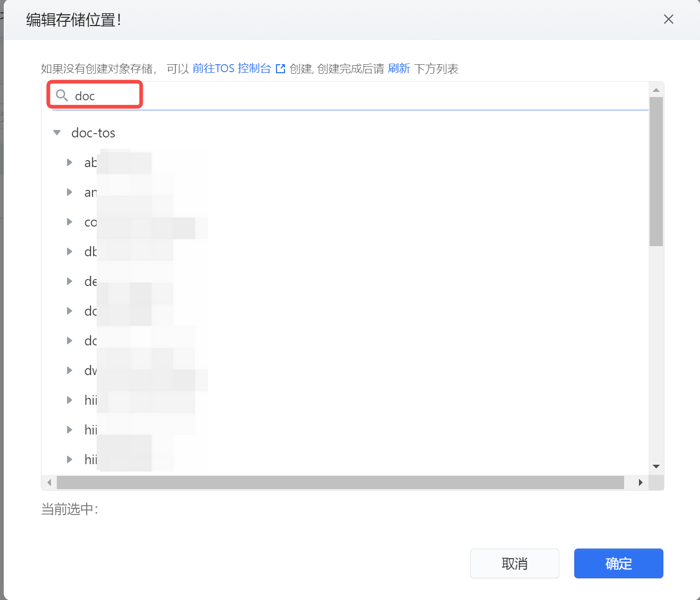Click the vertical scrollbar down arrow

point(656,466)
